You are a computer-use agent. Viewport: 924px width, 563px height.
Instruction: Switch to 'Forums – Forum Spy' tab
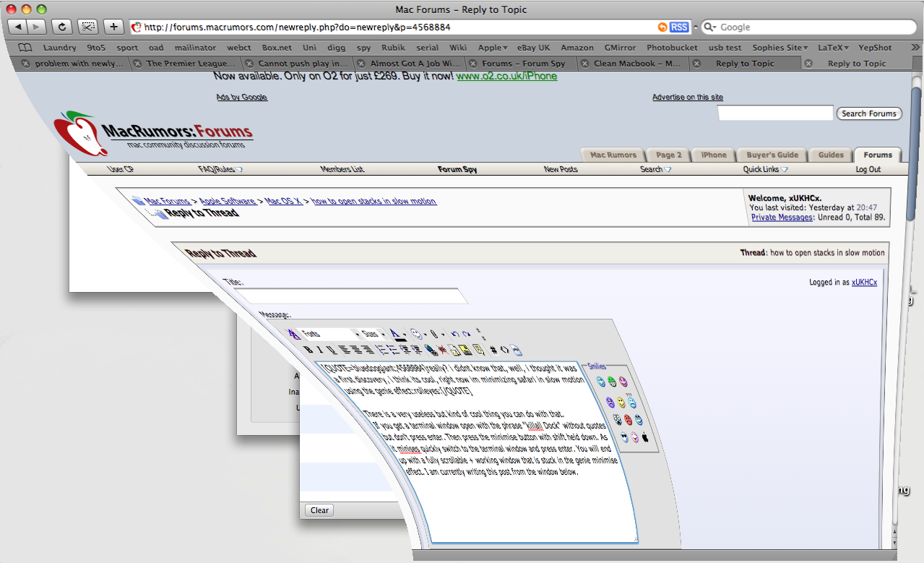pyautogui.click(x=523, y=64)
